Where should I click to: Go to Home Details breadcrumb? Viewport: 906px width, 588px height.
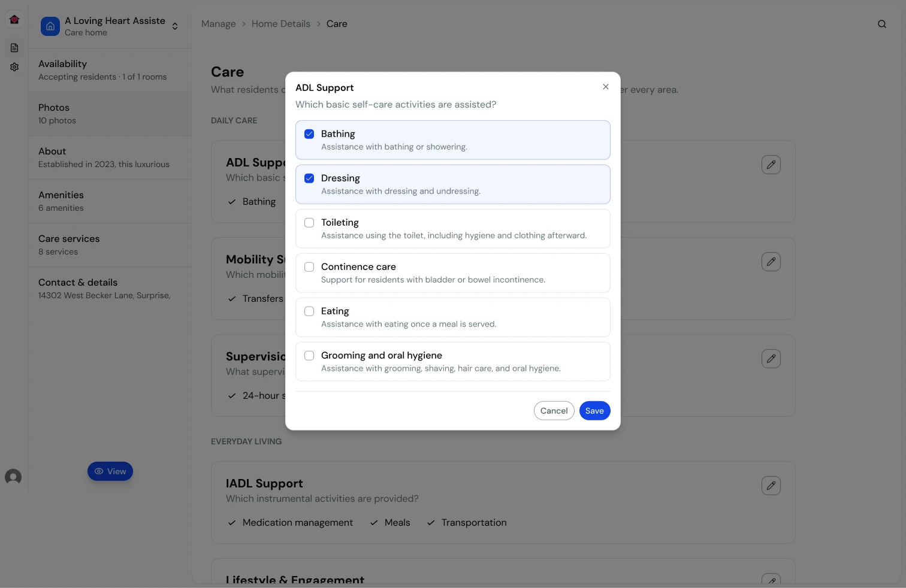coord(281,24)
